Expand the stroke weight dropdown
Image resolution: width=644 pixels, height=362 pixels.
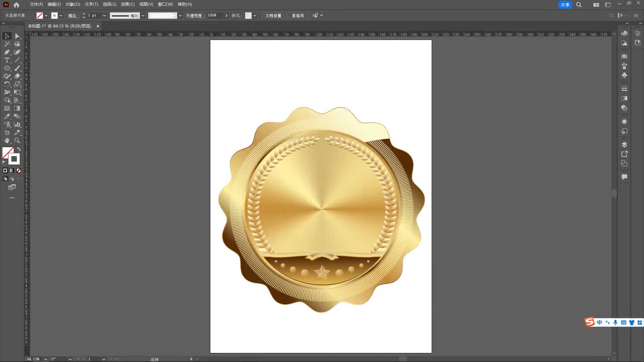tap(104, 16)
